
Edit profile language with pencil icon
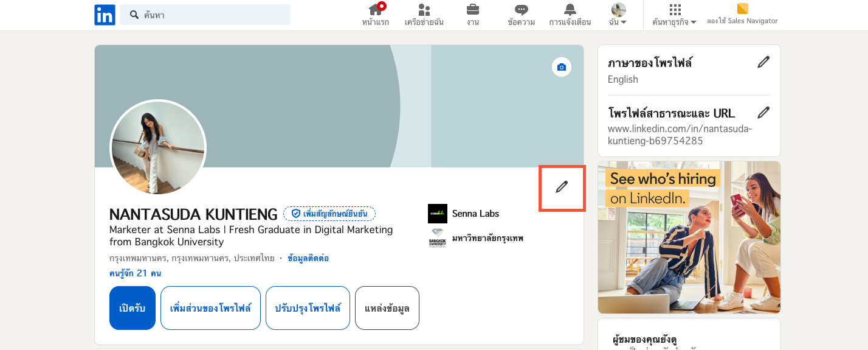pos(763,62)
